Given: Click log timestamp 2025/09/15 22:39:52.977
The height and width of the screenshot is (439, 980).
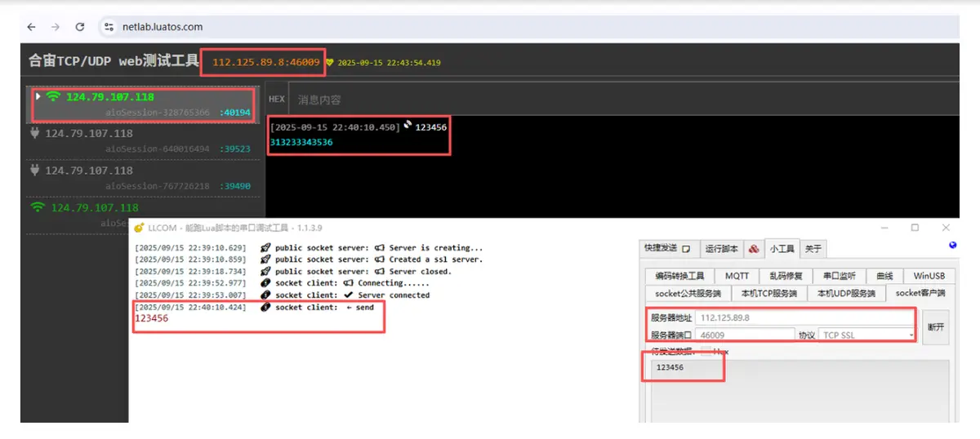Looking at the screenshot, I should tap(190, 283).
